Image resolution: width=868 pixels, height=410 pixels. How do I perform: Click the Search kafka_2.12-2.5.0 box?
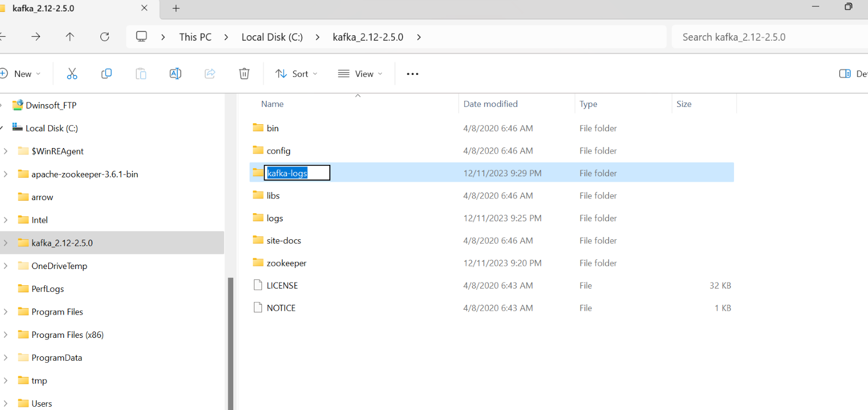tap(765, 37)
